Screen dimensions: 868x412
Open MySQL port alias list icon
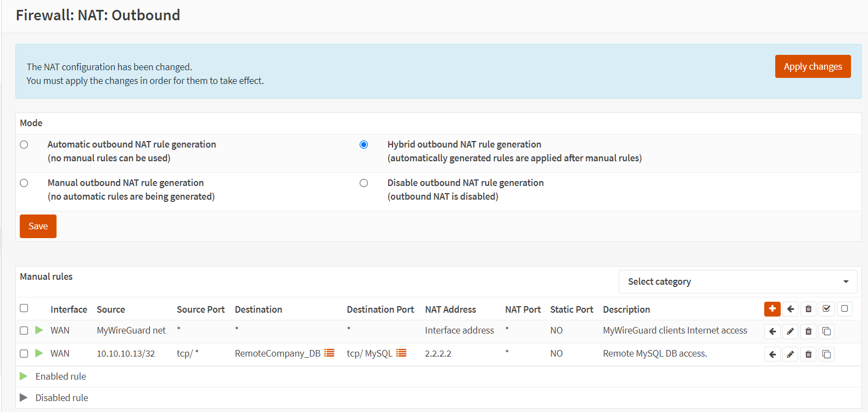[x=401, y=353]
